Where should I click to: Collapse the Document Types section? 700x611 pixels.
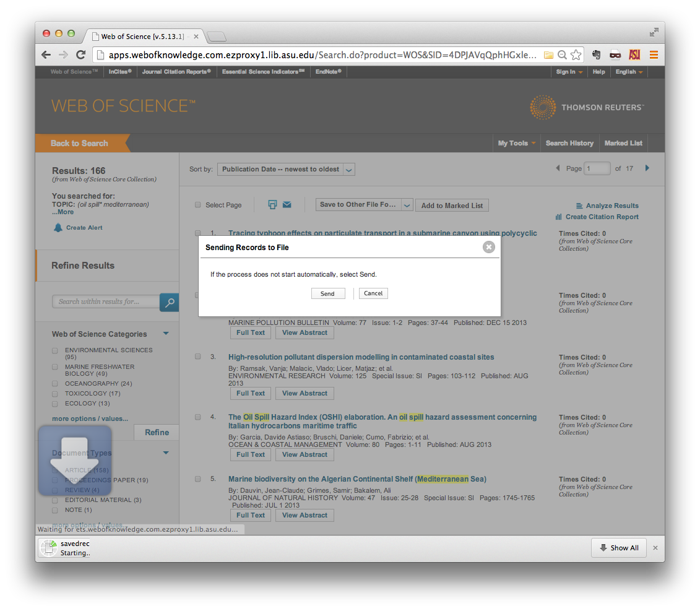pos(166,453)
